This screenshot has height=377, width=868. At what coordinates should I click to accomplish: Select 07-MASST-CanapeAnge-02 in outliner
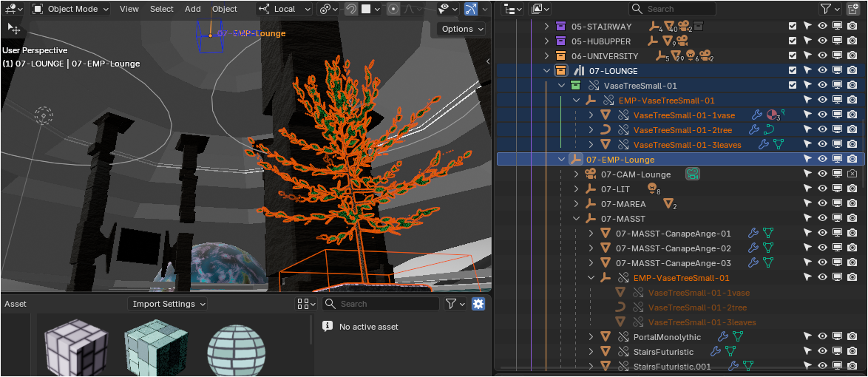[x=673, y=248]
